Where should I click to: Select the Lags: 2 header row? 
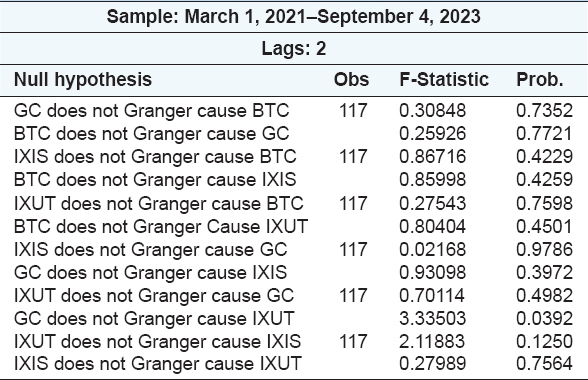click(x=294, y=49)
